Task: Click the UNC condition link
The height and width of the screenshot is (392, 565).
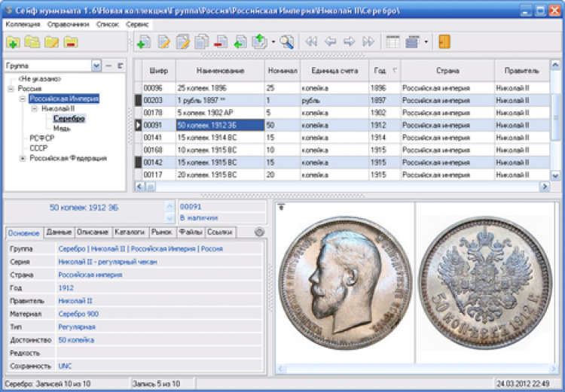Action: pos(65,366)
